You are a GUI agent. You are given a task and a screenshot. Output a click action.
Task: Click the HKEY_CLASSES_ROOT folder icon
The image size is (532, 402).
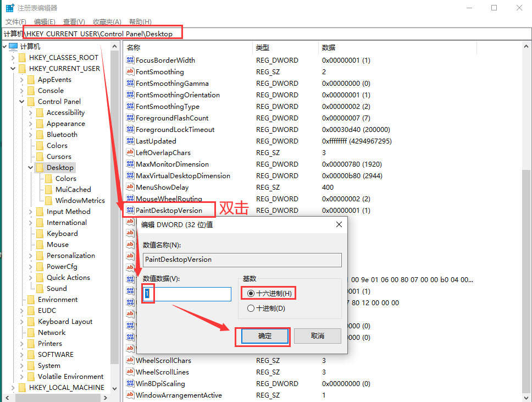(x=23, y=58)
